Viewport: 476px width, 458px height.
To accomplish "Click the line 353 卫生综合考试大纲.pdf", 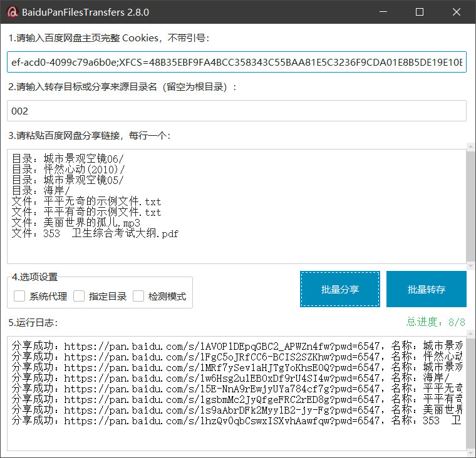I will point(95,233).
